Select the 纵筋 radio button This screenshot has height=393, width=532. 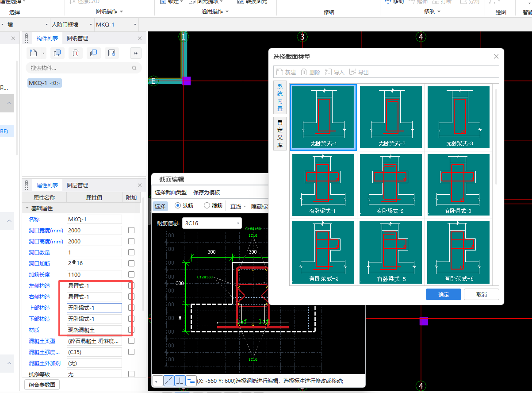pos(178,205)
